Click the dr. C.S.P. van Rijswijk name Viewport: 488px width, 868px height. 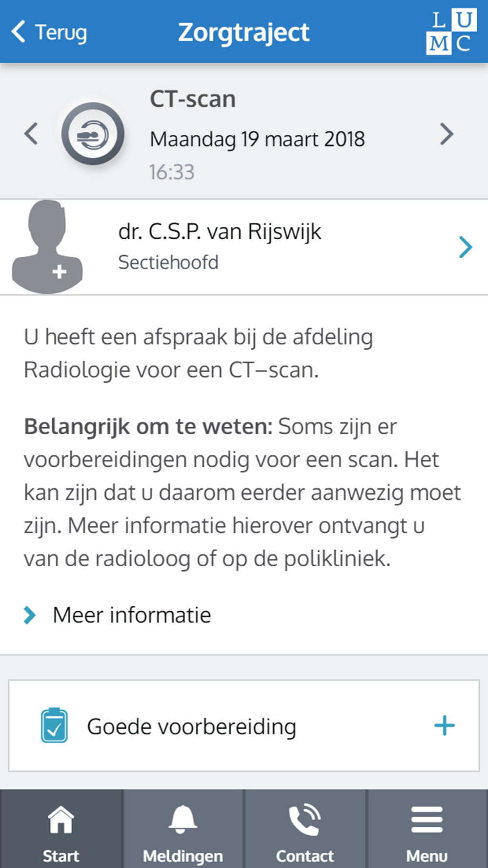coord(220,231)
